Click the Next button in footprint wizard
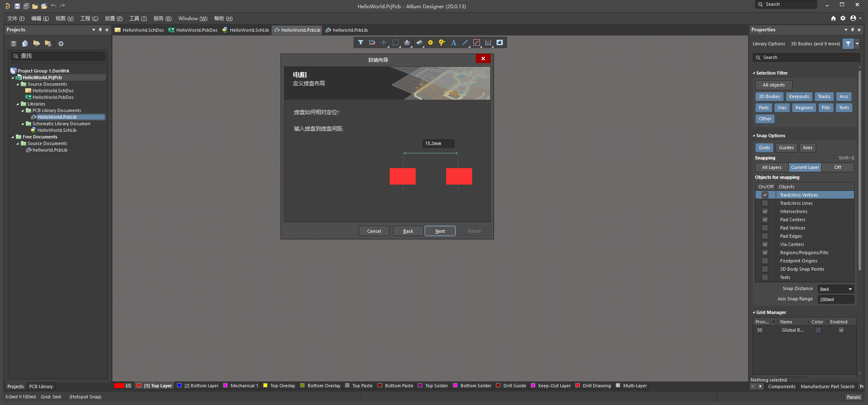868x405 pixels. [440, 231]
